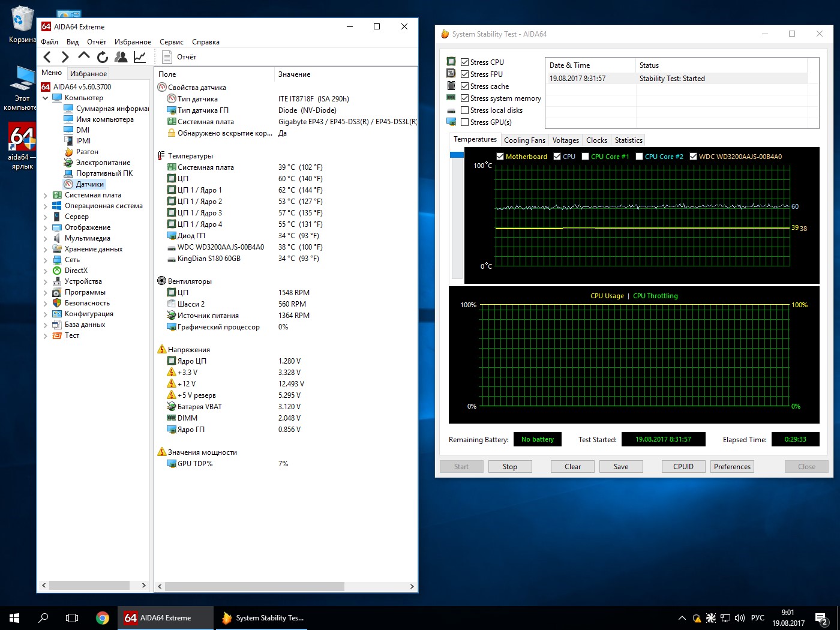Viewport: 840px width, 630px height.
Task: Toggle the Stress cache checkbox
Action: [464, 86]
